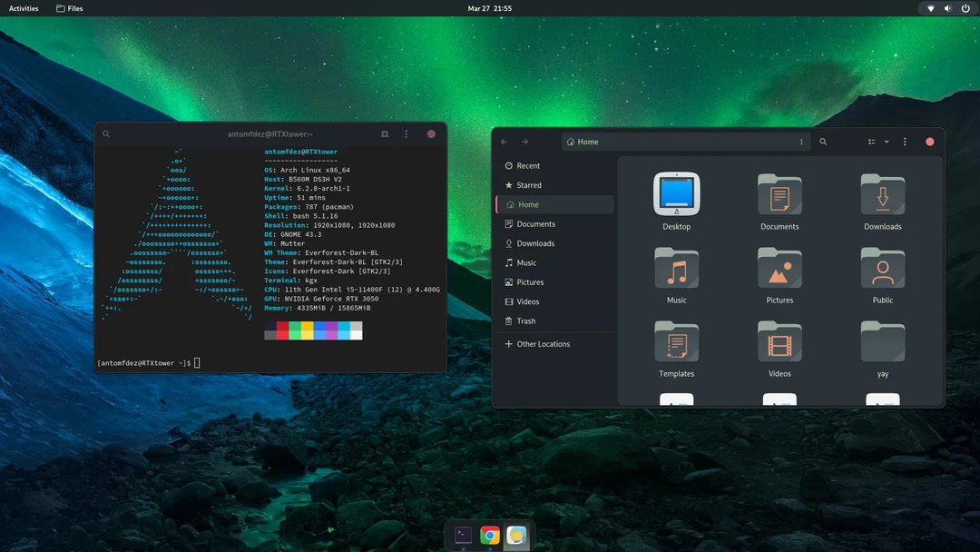This screenshot has width=980, height=552.
Task: Launch Google Chrome from the dock
Action: [489, 536]
